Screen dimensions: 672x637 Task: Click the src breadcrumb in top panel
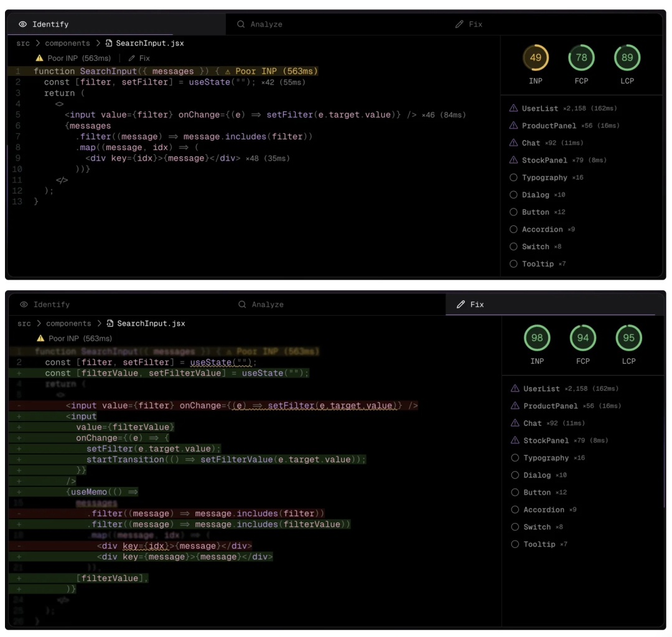point(23,44)
